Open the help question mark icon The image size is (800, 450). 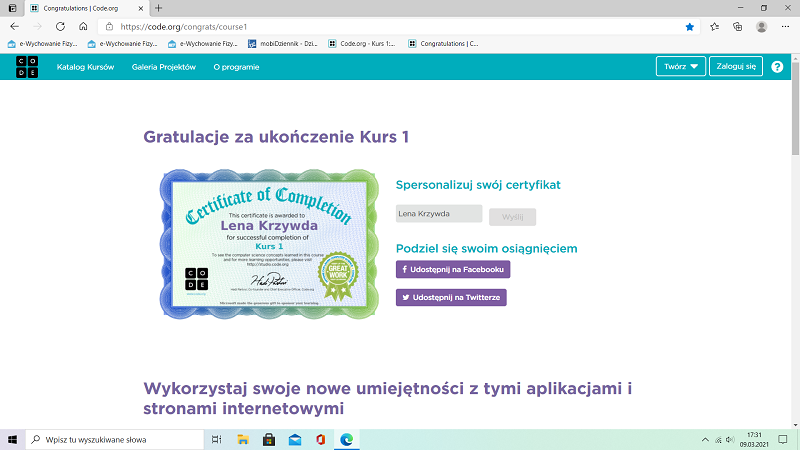point(777,67)
